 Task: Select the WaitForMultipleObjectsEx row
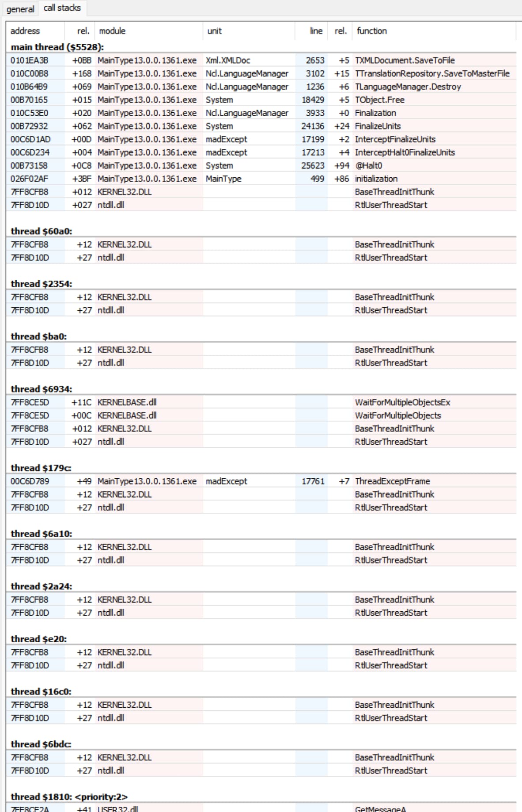pyautogui.click(x=261, y=402)
